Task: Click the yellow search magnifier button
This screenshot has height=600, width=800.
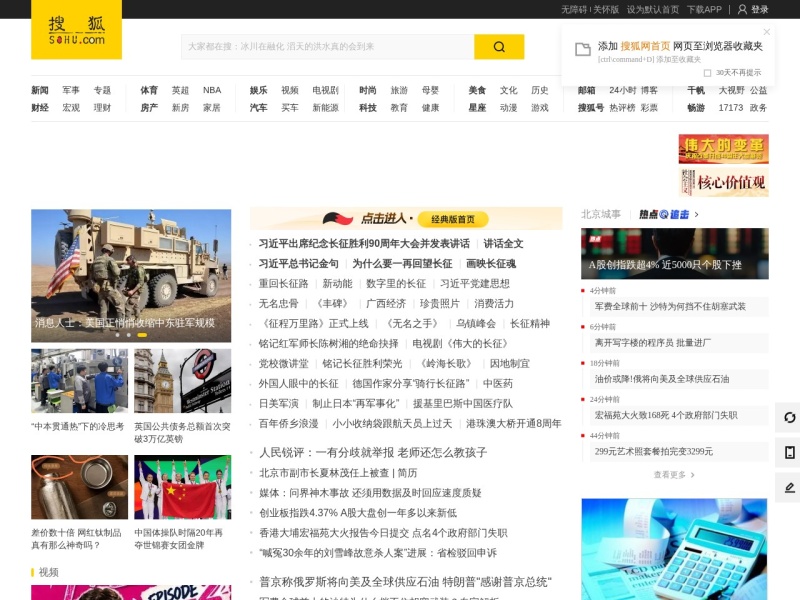Action: (x=499, y=47)
